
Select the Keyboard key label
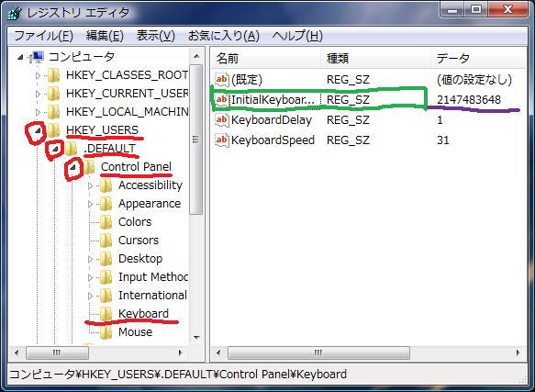click(144, 314)
